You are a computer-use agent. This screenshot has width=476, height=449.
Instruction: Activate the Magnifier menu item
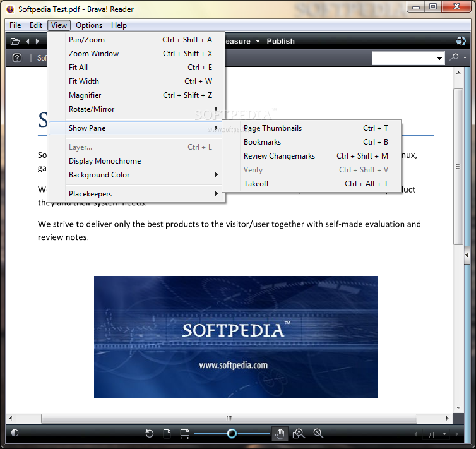pos(136,95)
